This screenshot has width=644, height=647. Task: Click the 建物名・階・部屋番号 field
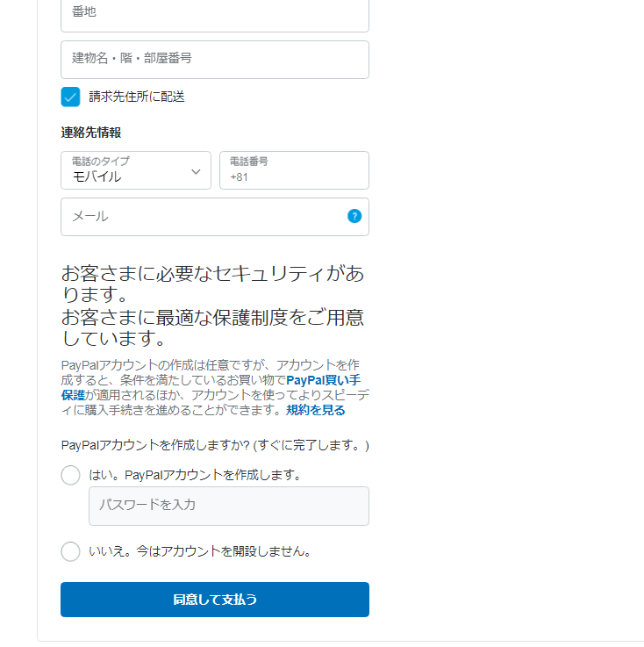[x=215, y=60]
